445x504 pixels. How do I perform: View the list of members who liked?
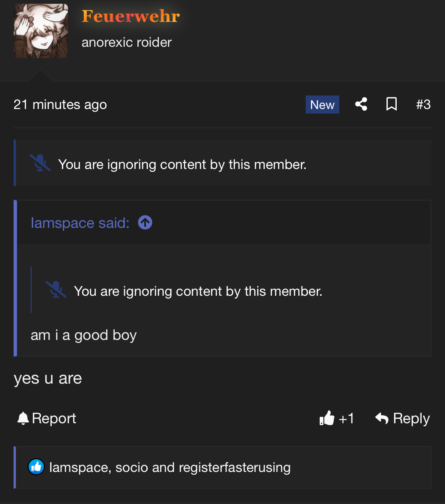[170, 467]
